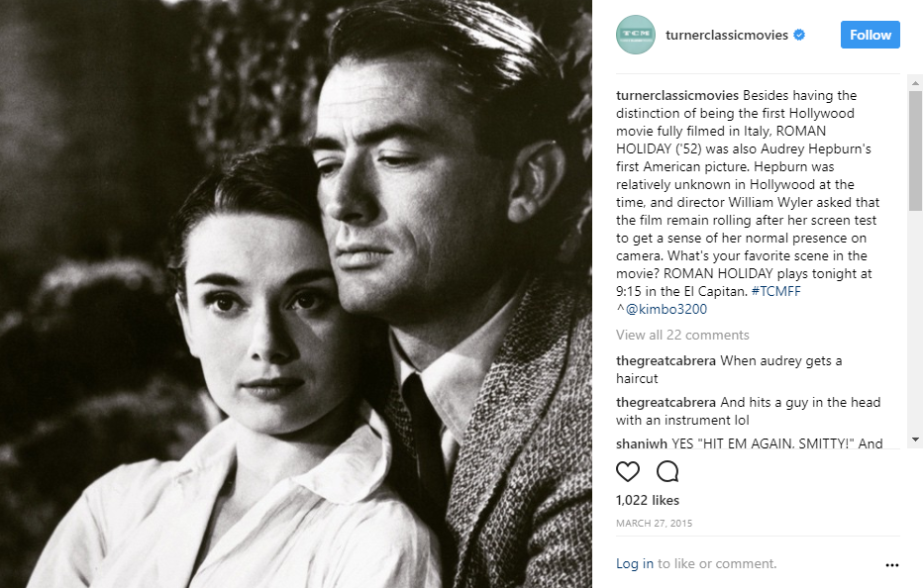Open the three-dot more options menu
This screenshot has width=923, height=588.
point(891,565)
